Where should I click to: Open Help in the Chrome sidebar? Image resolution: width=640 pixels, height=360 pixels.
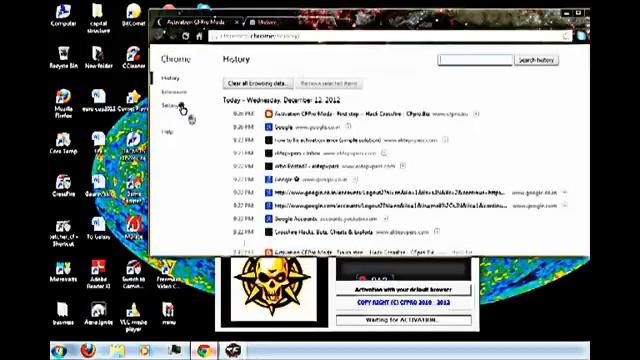point(167,132)
